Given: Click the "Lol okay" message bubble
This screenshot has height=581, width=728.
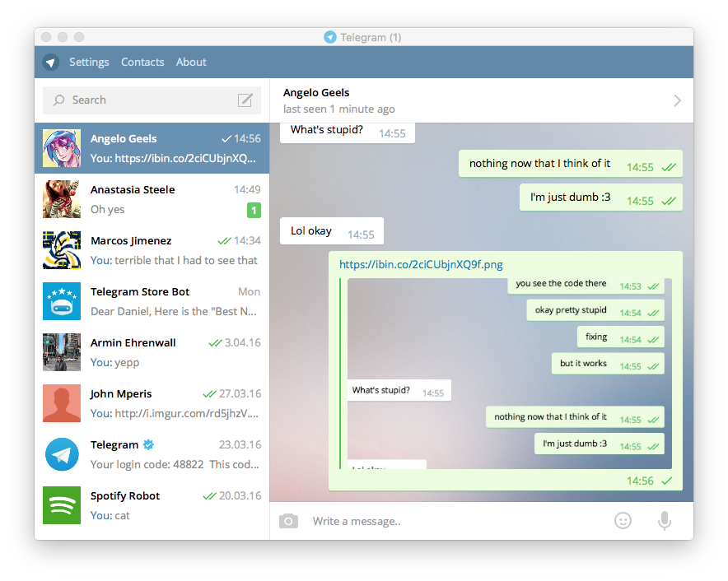Looking at the screenshot, I should coord(332,231).
